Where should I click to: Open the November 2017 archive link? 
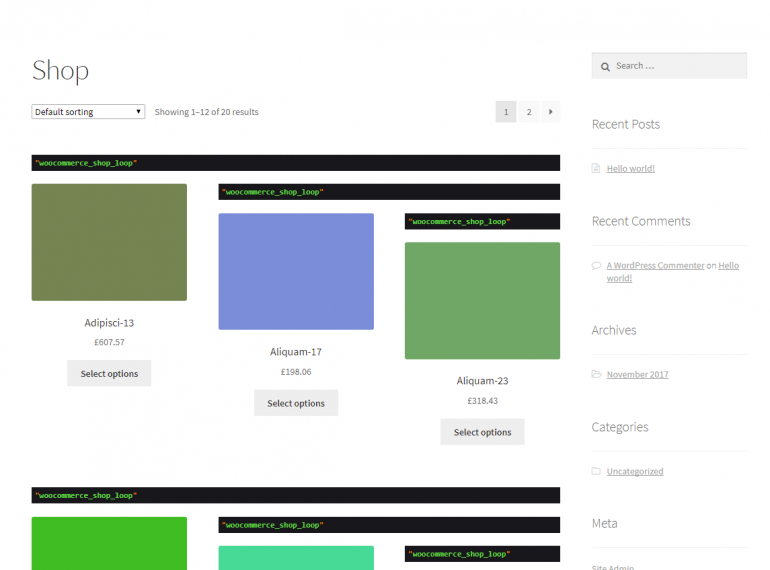tap(637, 375)
